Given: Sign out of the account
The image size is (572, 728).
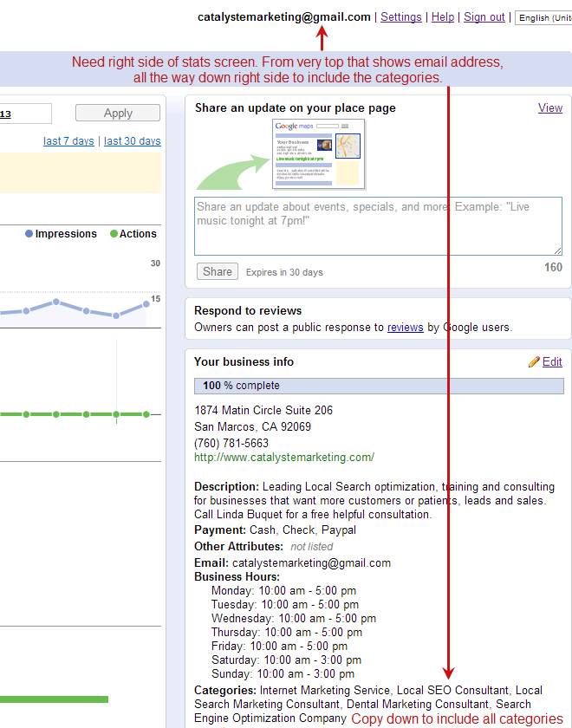Looking at the screenshot, I should 484,17.
